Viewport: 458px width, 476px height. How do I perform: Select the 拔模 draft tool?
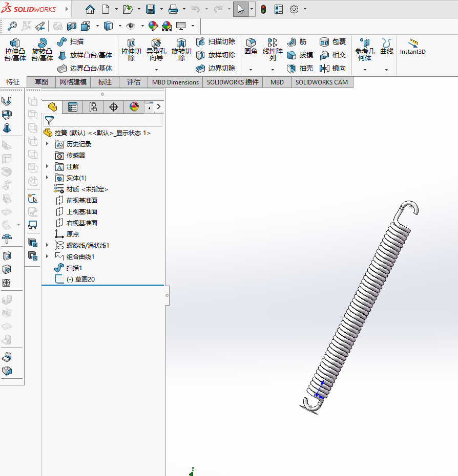tap(300, 55)
